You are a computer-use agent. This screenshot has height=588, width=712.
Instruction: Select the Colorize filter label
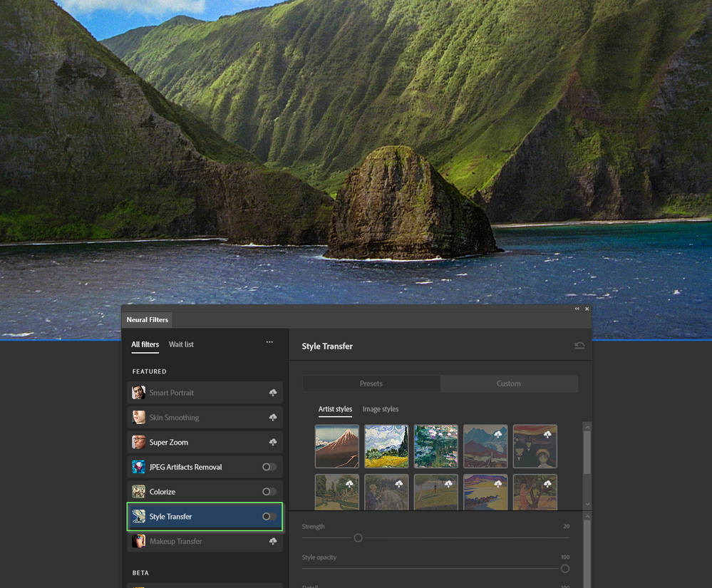pyautogui.click(x=162, y=492)
